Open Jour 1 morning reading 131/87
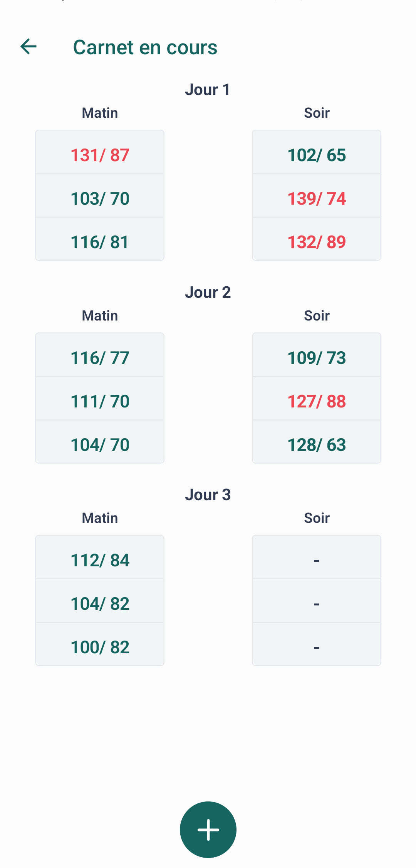Screen dimensions: 416x868 coord(100,152)
